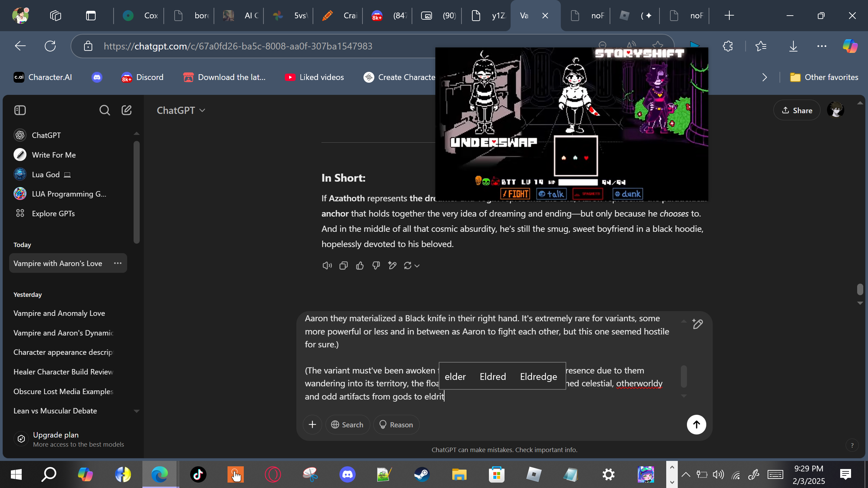Screen dimensions: 868x488
Task: Open browser settings and more menu
Action: (x=822, y=46)
